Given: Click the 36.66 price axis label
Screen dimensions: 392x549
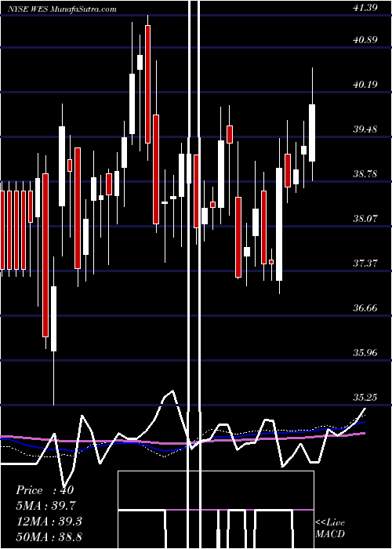Looking at the screenshot, I should point(365,308).
